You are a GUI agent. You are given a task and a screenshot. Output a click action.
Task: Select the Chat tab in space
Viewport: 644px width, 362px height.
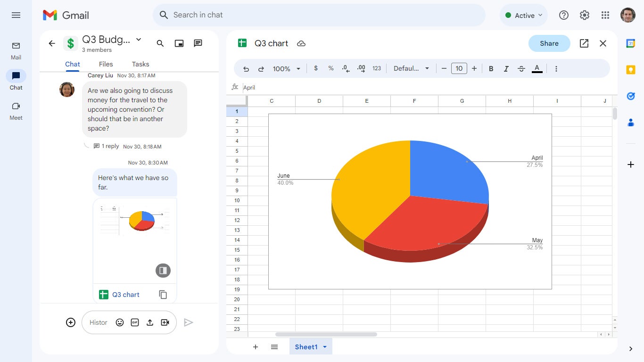[x=73, y=64]
